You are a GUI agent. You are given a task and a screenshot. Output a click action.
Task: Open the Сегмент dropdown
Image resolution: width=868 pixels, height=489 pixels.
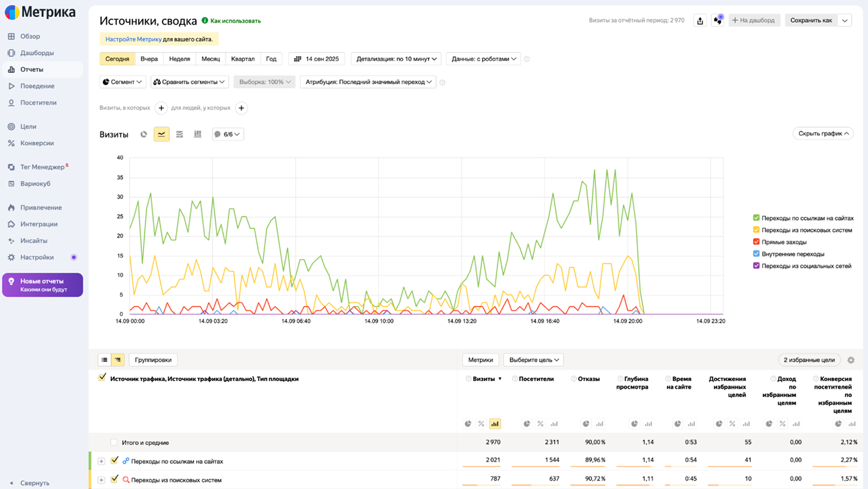pos(123,82)
